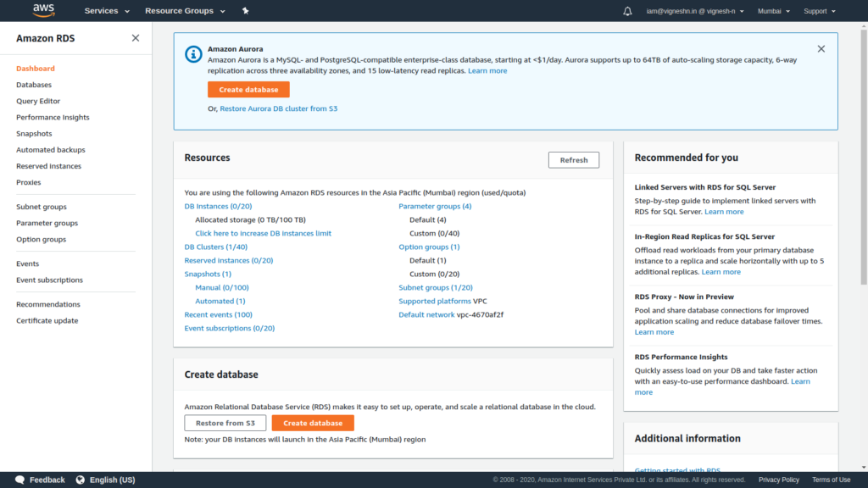Image resolution: width=868 pixels, height=488 pixels.
Task: Click the page vertical scrollbar
Action: 864,158
